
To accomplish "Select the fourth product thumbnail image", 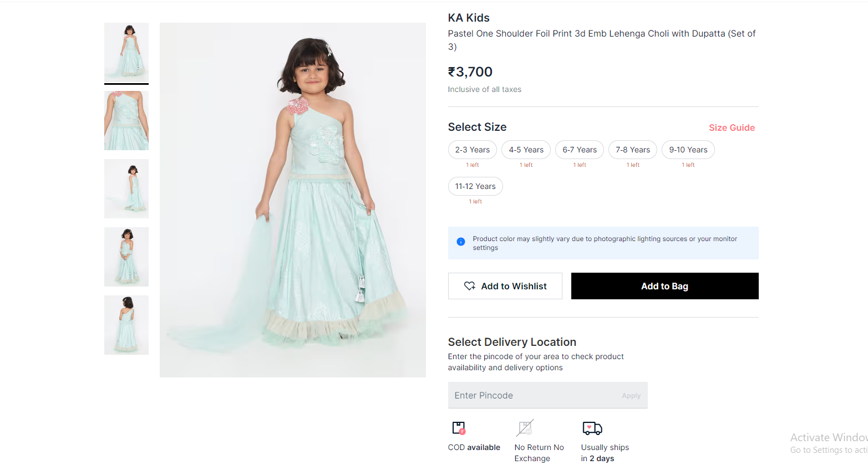I will [126, 257].
